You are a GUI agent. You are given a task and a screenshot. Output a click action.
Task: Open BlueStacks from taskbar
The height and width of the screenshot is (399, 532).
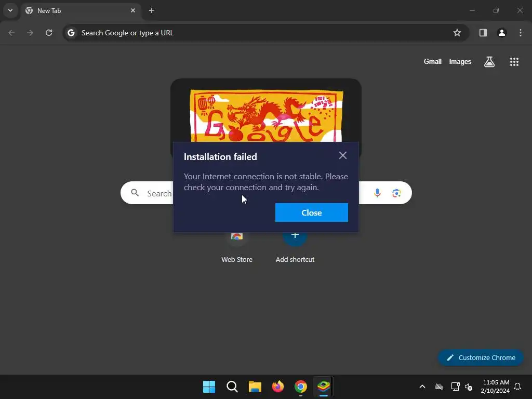pos(324,387)
